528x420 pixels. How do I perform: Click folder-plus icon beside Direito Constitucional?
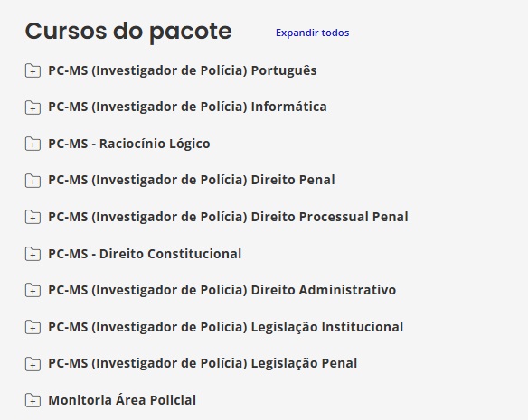tap(33, 254)
